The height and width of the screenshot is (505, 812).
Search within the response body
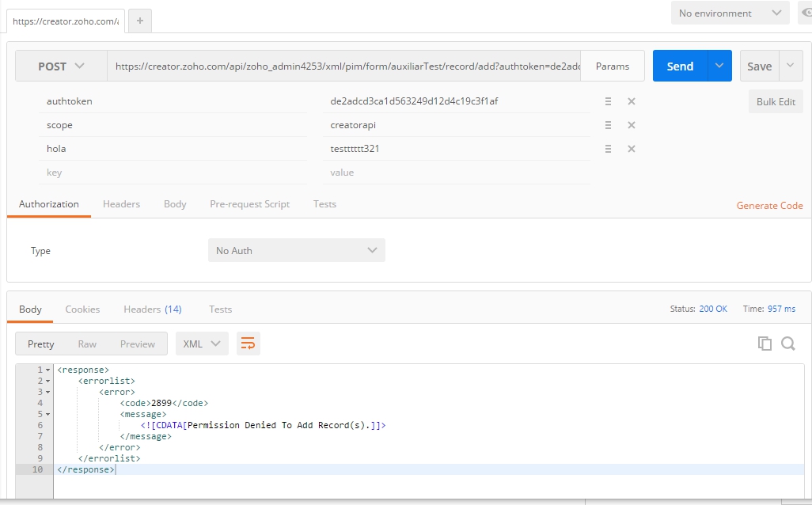coord(788,344)
